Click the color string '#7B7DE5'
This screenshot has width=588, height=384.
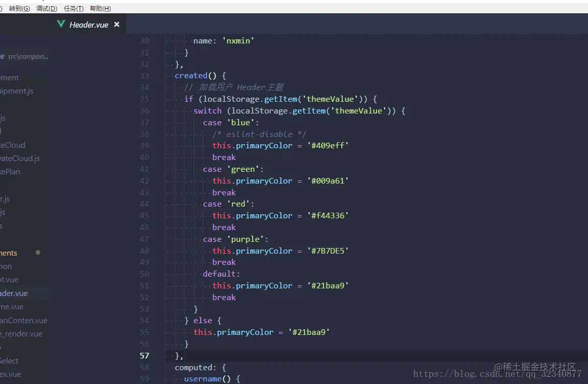pos(328,251)
